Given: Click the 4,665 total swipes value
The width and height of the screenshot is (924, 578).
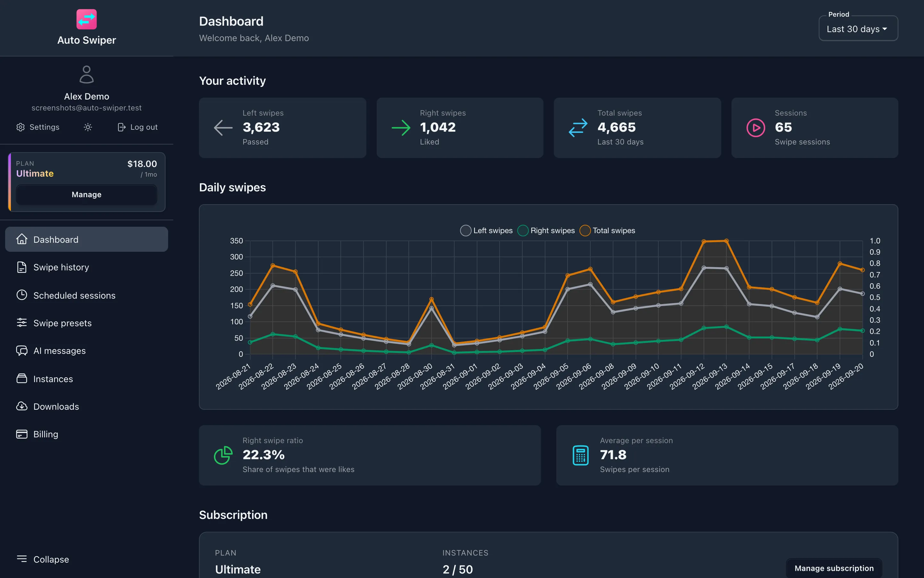Looking at the screenshot, I should click(x=617, y=127).
